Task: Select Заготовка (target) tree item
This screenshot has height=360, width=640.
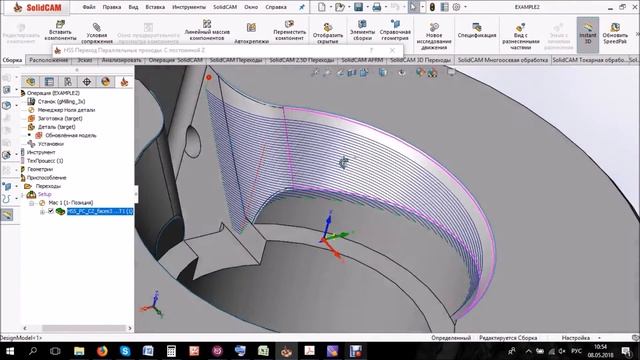Action: (55, 118)
